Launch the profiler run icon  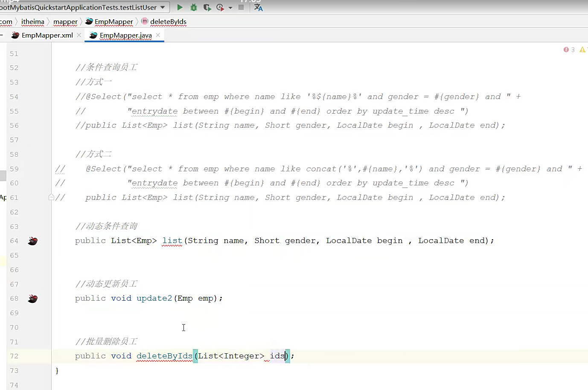point(220,7)
